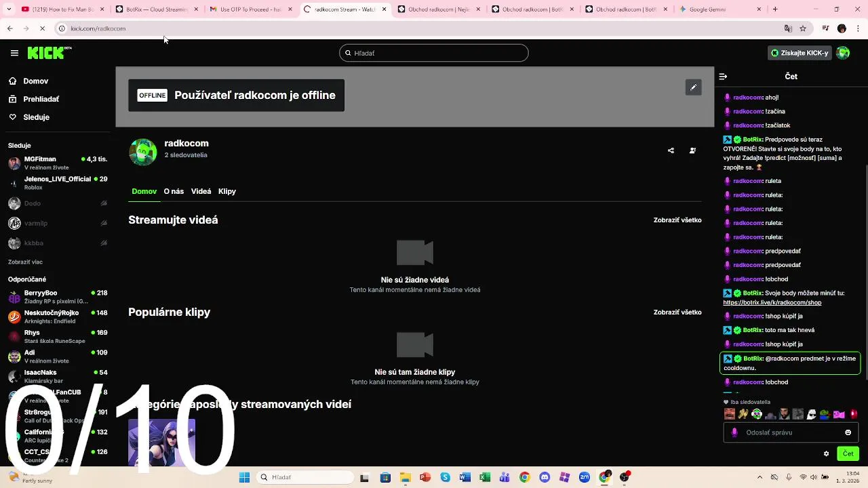Open a new browser tab

[775, 9]
